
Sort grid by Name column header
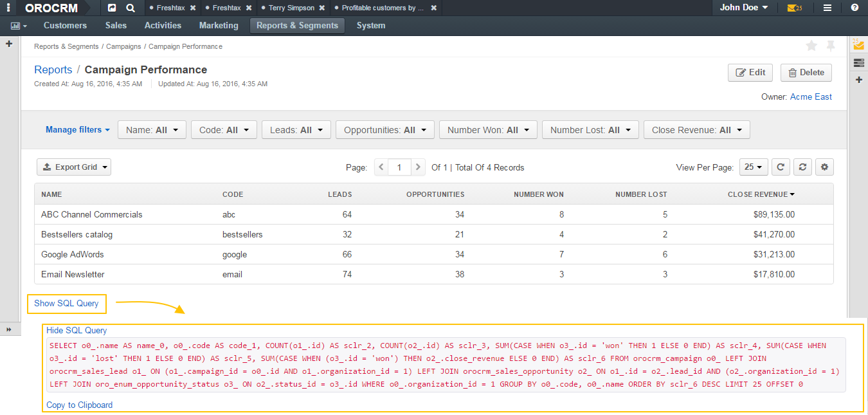(x=51, y=194)
